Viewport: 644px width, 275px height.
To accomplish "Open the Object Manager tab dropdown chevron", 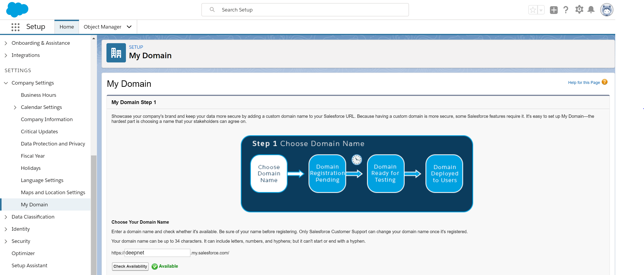I will [129, 27].
